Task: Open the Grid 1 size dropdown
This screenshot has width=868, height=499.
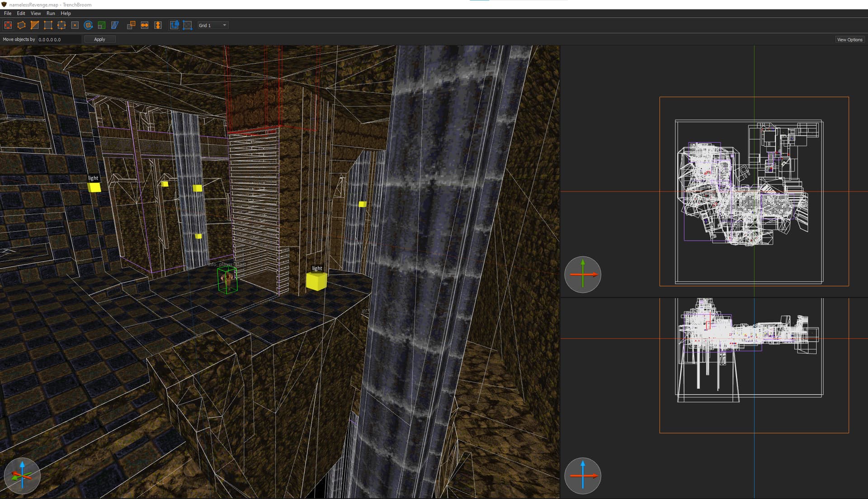Action: coord(212,25)
